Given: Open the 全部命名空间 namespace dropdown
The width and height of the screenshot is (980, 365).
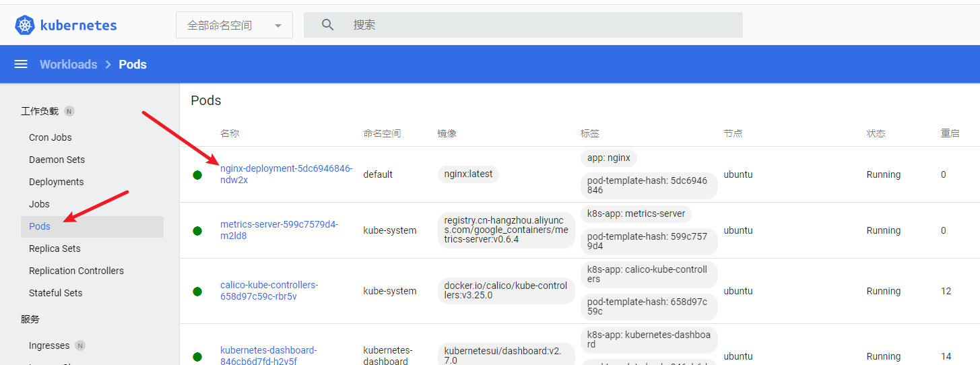Looking at the screenshot, I should pos(234,25).
